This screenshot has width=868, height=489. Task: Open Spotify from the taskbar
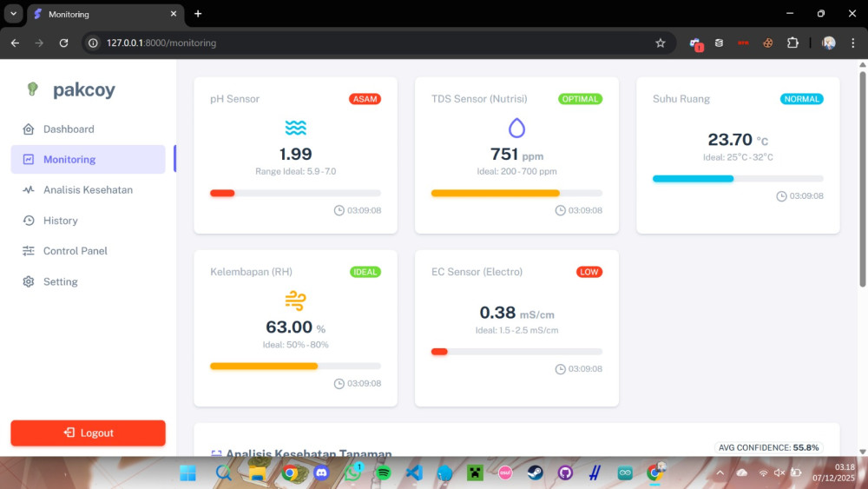point(384,473)
